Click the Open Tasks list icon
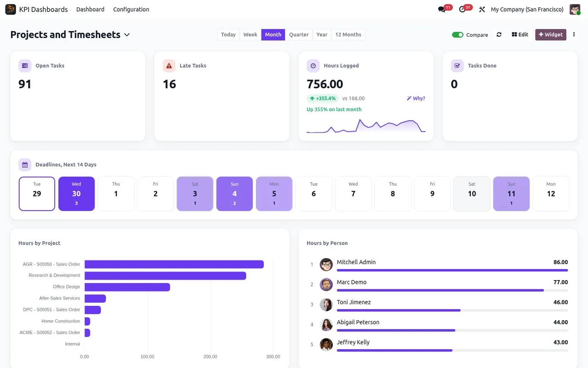The height and width of the screenshot is (368, 588). click(x=25, y=66)
